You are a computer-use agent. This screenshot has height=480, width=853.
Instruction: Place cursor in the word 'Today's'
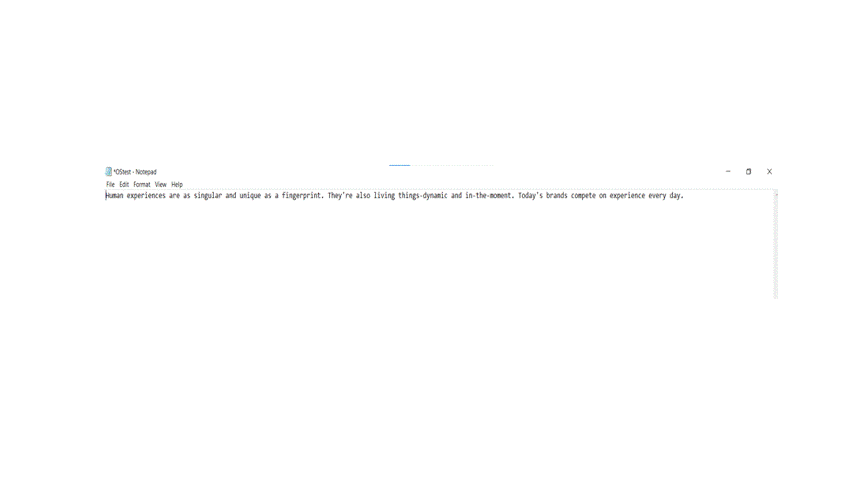coord(530,195)
